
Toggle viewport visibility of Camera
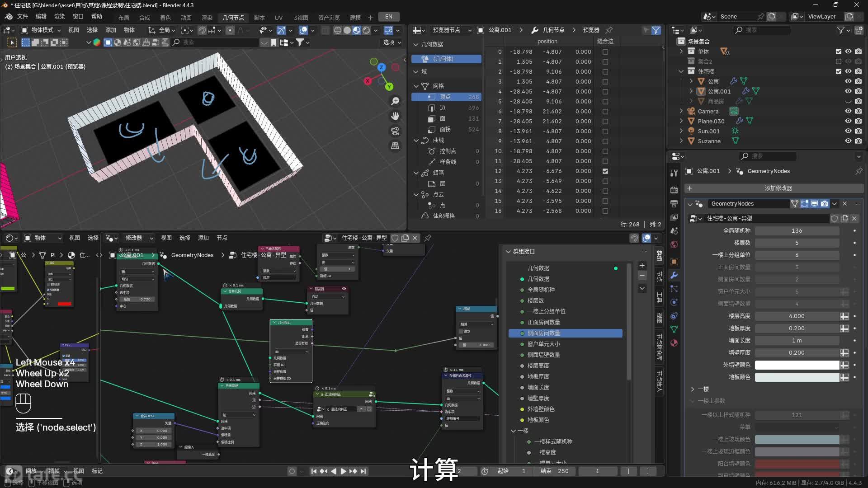tap(849, 111)
